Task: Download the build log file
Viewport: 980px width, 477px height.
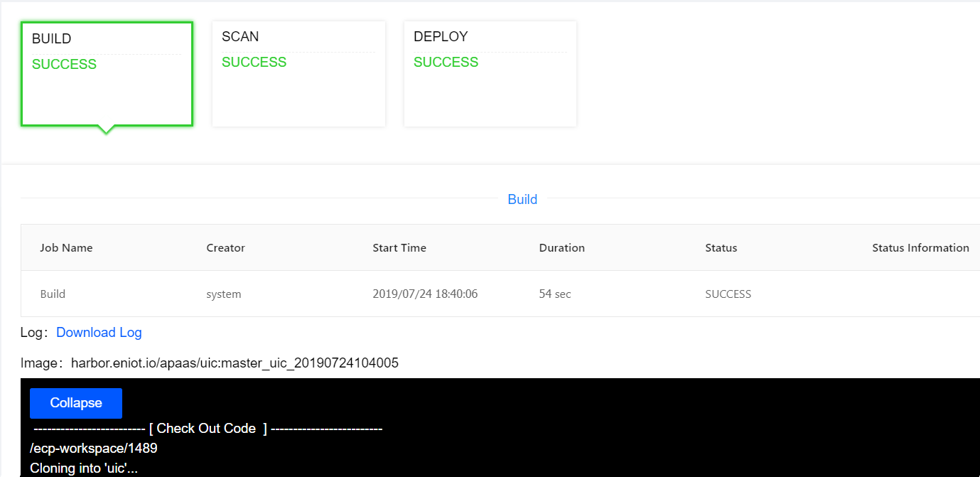Action: coord(99,333)
